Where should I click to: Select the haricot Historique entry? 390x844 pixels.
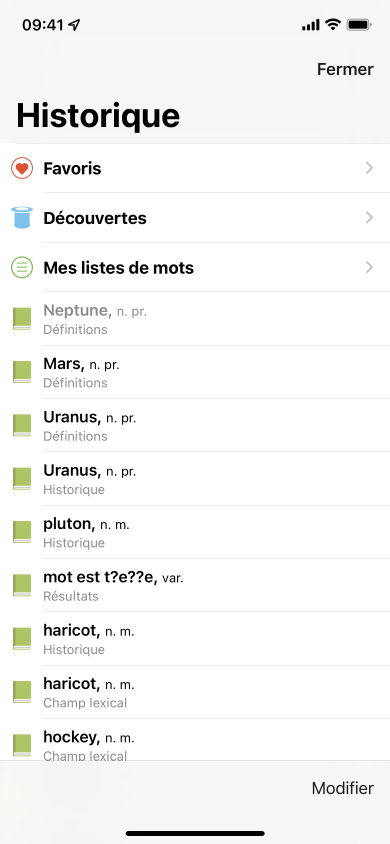[195, 639]
